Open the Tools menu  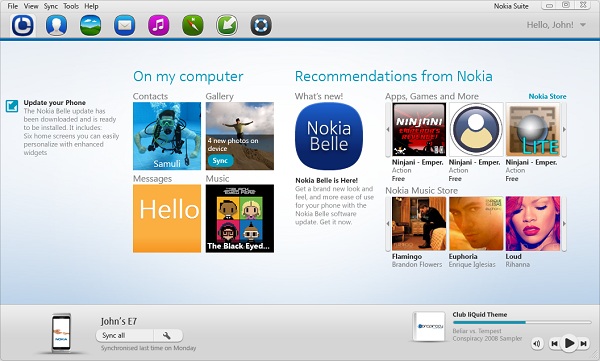[71, 6]
